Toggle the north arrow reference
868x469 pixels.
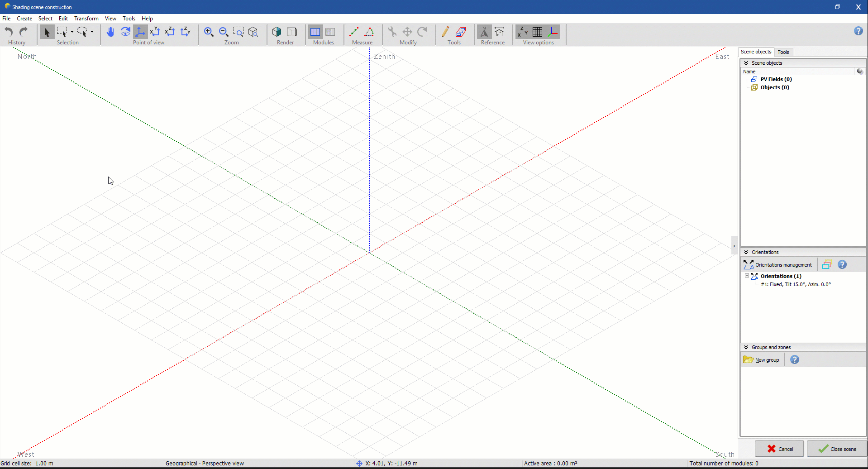click(x=484, y=32)
